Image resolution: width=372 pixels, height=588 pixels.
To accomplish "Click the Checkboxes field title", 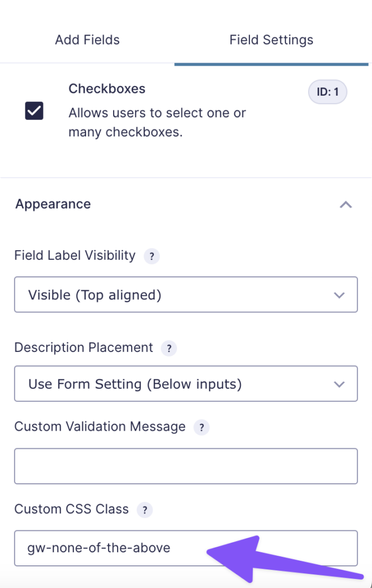I will [x=107, y=89].
